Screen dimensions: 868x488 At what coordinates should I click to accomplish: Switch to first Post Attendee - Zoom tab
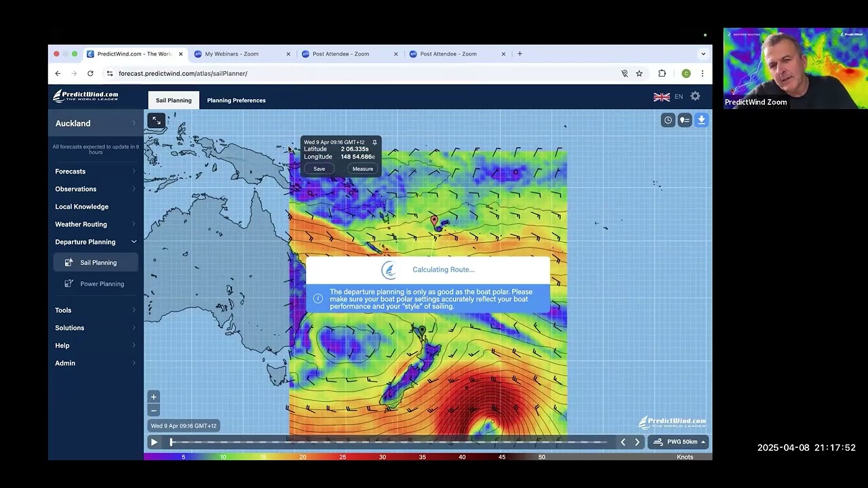pos(349,54)
